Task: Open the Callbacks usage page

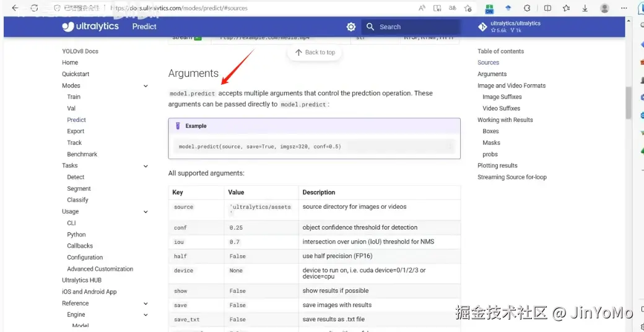Action: [x=80, y=246]
